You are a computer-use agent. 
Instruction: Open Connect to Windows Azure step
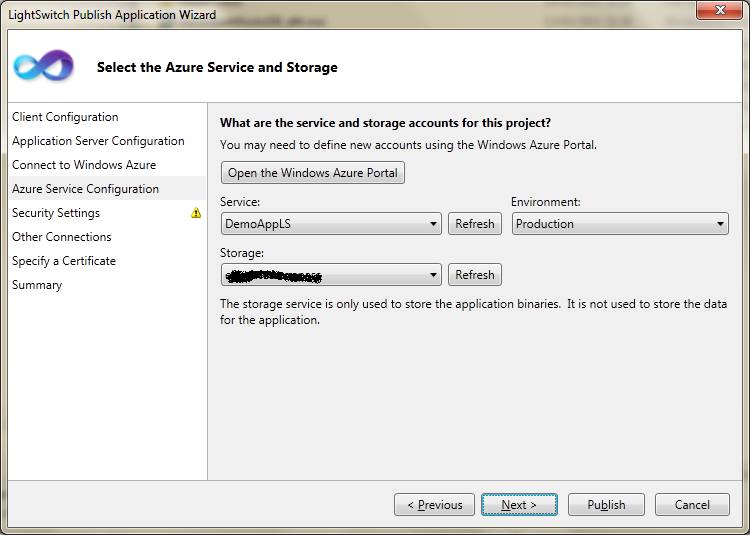coord(84,165)
